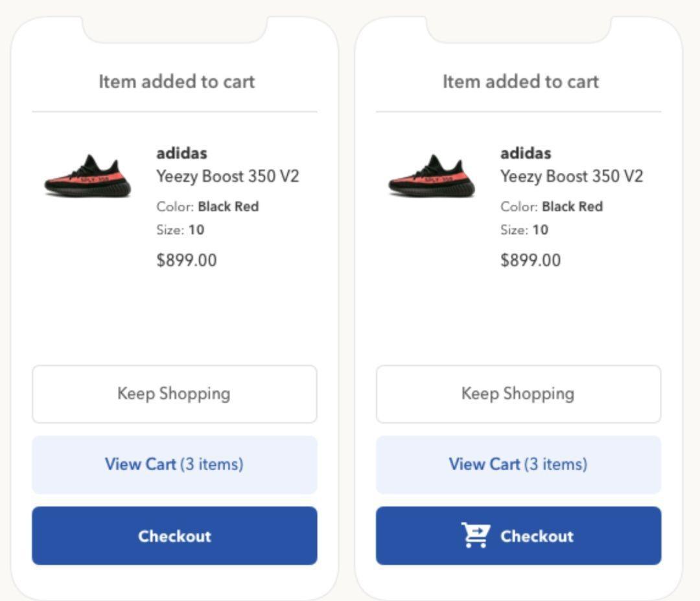This screenshot has height=601, width=700.
Task: Open View Cart (3 items) on right phone
Action: (519, 464)
